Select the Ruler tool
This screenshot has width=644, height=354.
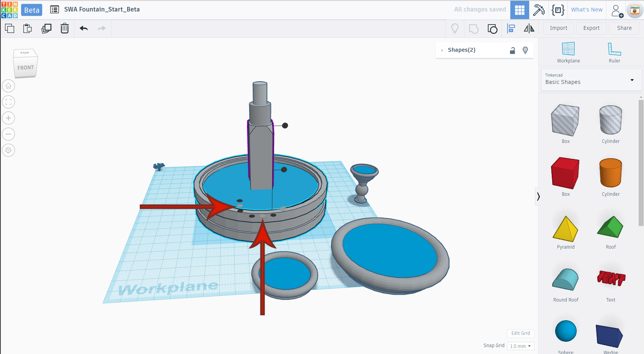point(615,52)
